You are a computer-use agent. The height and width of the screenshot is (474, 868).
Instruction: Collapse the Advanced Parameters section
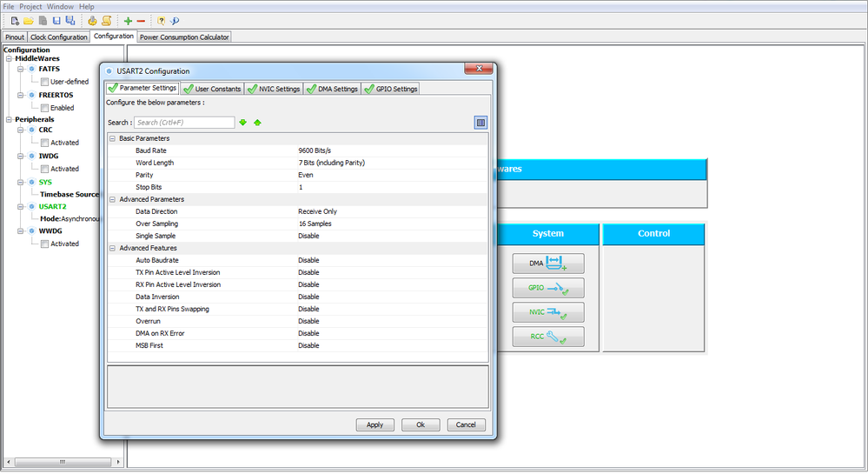pyautogui.click(x=112, y=199)
